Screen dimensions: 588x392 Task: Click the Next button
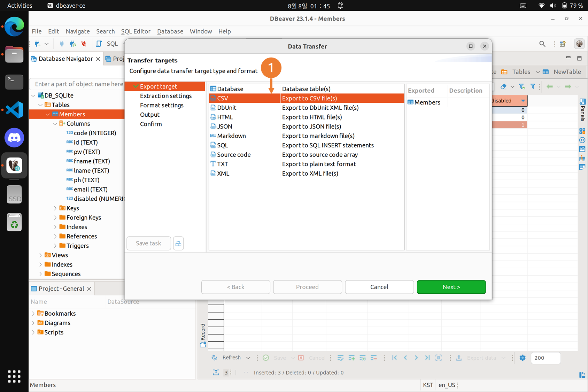coord(451,287)
